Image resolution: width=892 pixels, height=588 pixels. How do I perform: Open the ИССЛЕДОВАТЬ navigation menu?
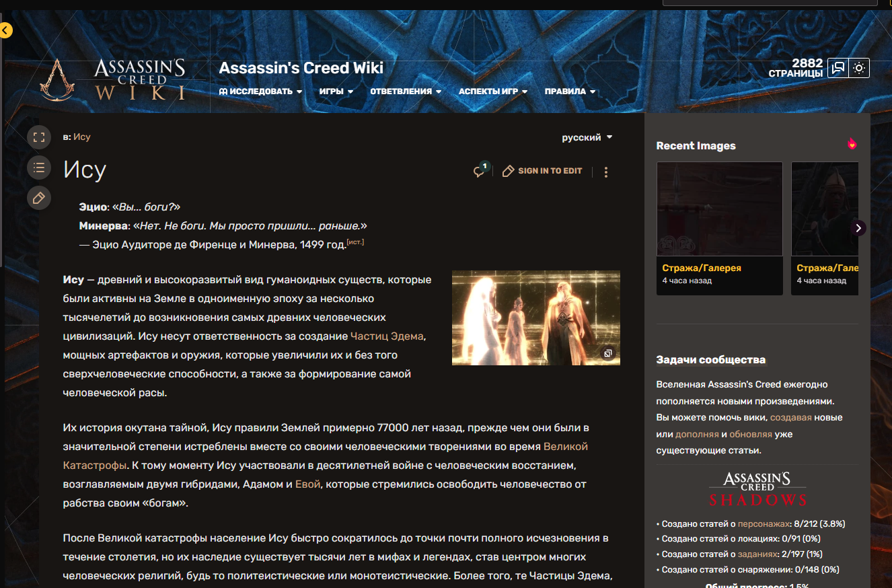tap(261, 91)
